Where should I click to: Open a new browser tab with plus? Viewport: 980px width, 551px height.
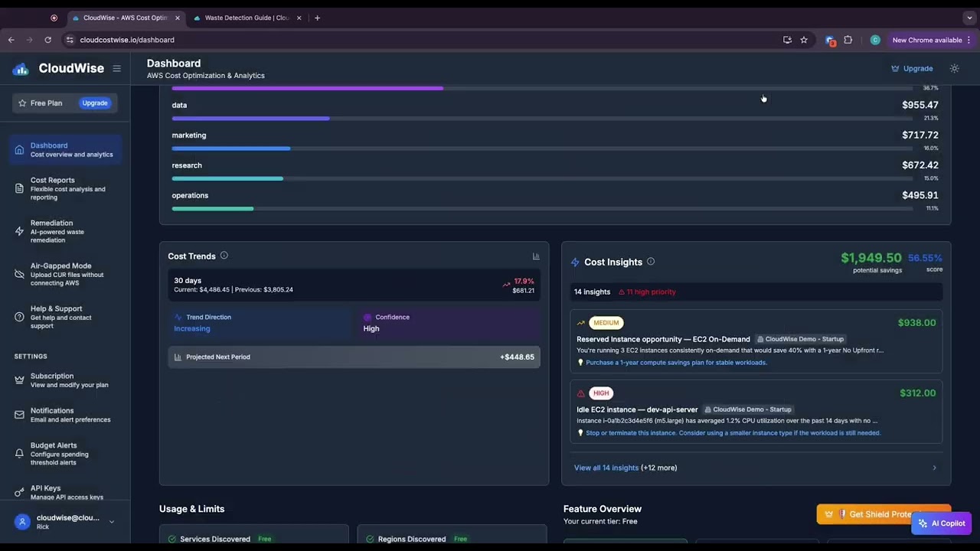(x=317, y=18)
